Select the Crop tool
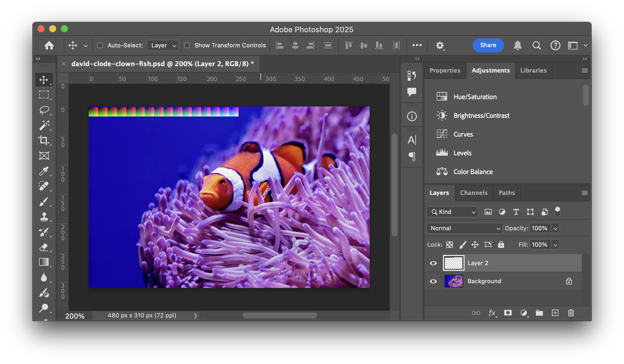624x364 pixels. pos(44,140)
